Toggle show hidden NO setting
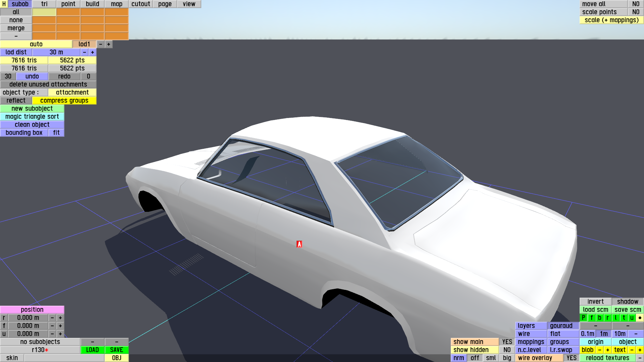 pos(507,350)
